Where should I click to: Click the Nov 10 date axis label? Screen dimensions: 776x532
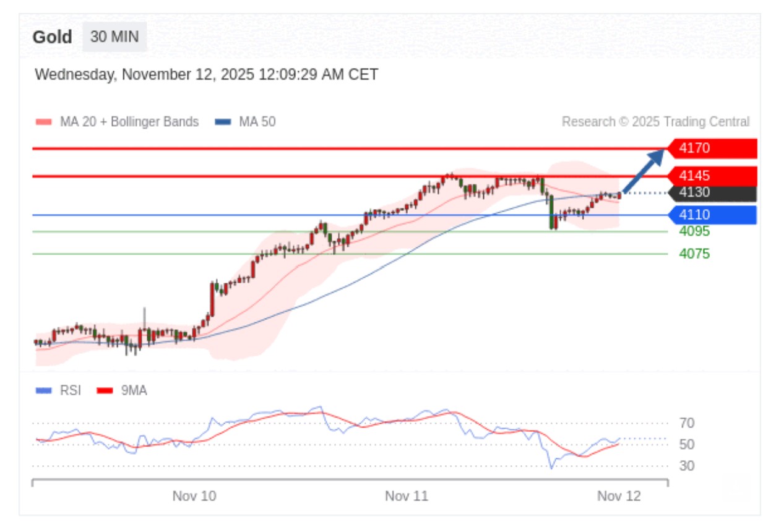(x=194, y=496)
